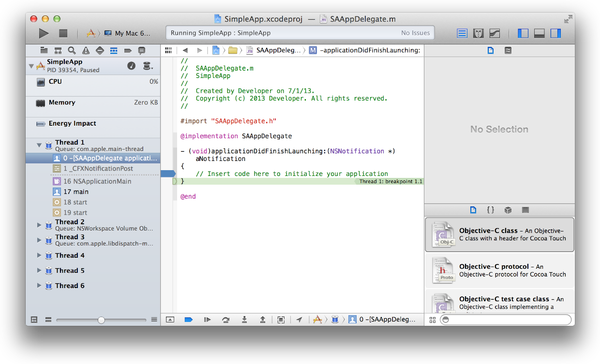600x364 pixels.
Task: Click the simulate location arrow icon
Action: [300, 320]
